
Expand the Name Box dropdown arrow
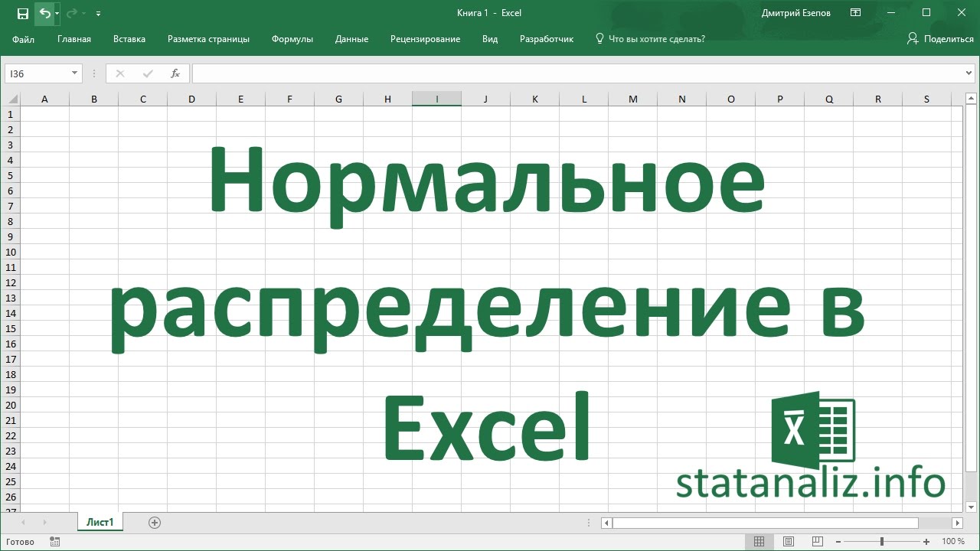(75, 73)
